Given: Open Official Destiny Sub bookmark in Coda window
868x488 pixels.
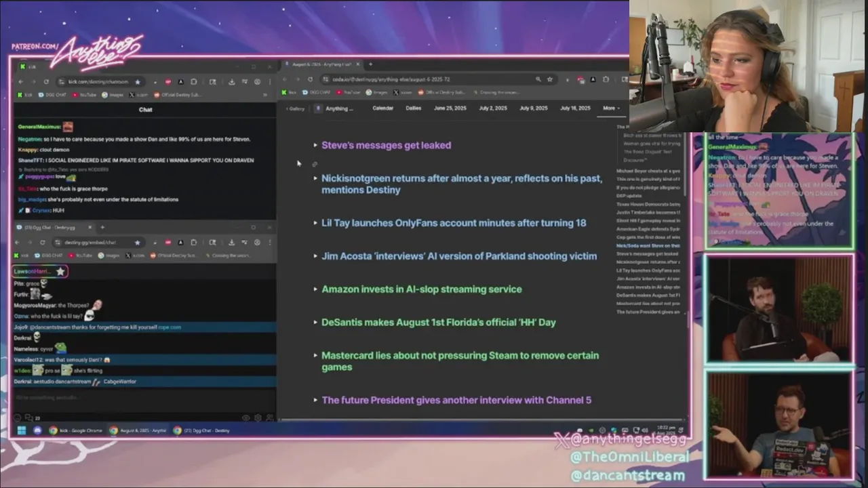Looking at the screenshot, I should (442, 92).
